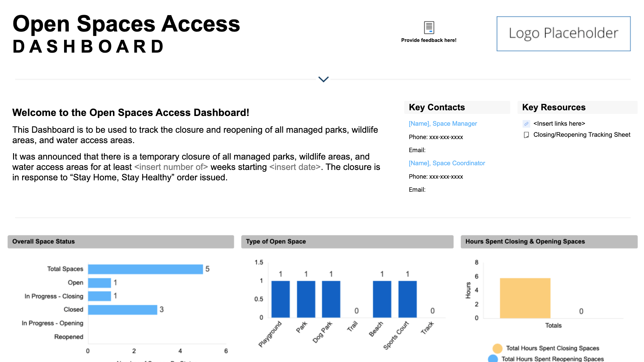The height and width of the screenshot is (362, 644).
Task: Toggle the orange Total Hours Spent Closing Spaces legend swatch
Action: tap(497, 348)
